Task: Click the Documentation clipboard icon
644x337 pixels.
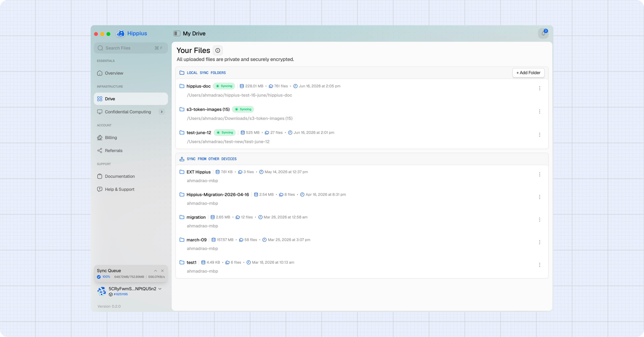Action: click(100, 176)
